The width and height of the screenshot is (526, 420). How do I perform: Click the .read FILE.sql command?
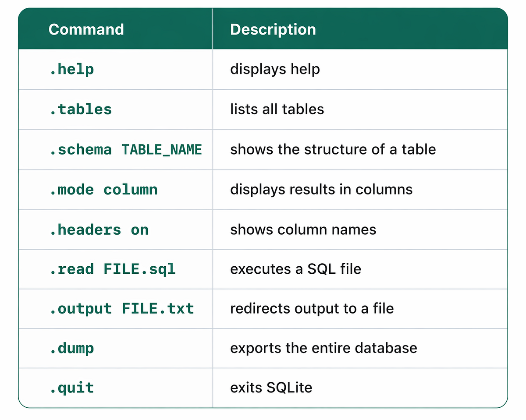(x=113, y=268)
